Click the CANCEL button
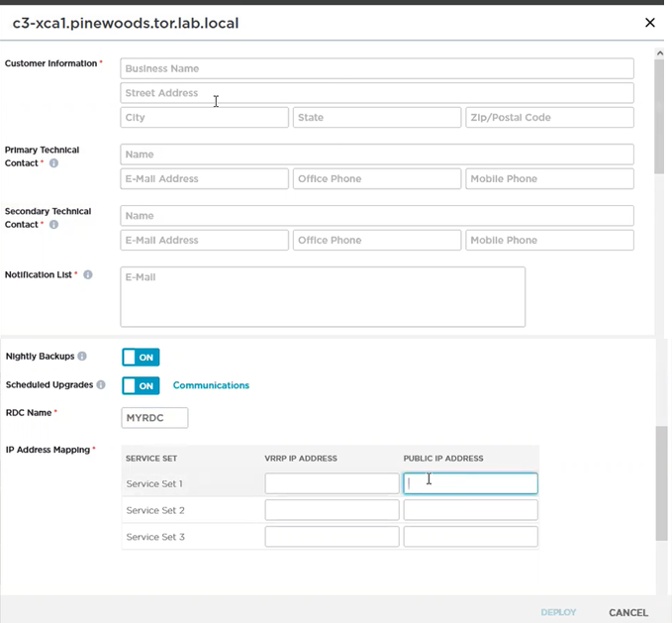 [627, 612]
